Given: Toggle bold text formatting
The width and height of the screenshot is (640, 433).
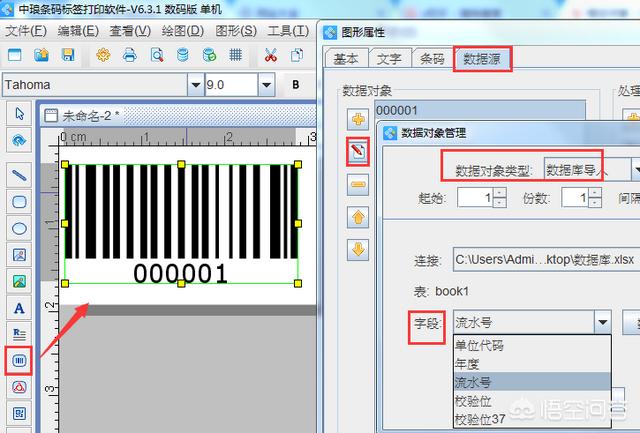Looking at the screenshot, I should pyautogui.click(x=296, y=84).
